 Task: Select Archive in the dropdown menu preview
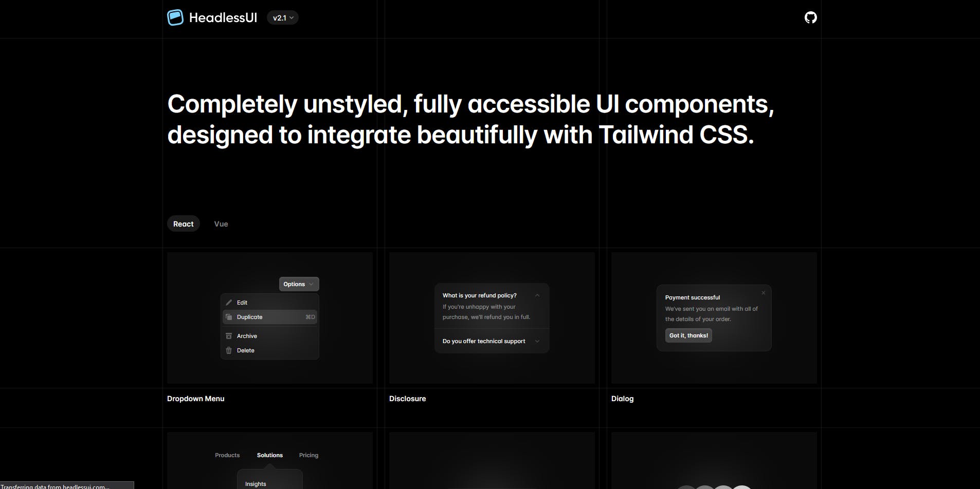point(270,336)
